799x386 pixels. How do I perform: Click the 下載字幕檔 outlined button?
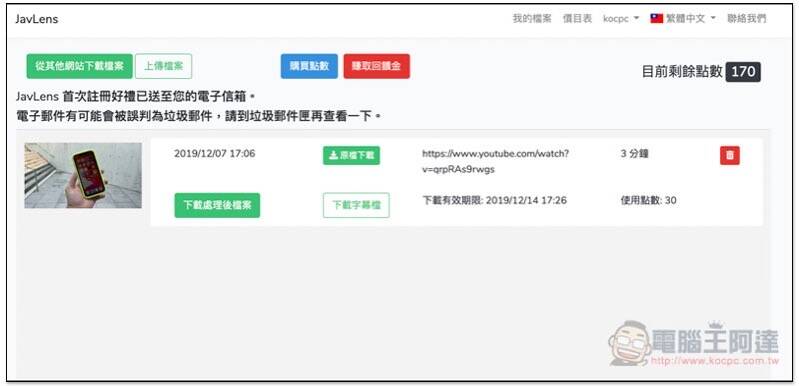click(x=356, y=205)
